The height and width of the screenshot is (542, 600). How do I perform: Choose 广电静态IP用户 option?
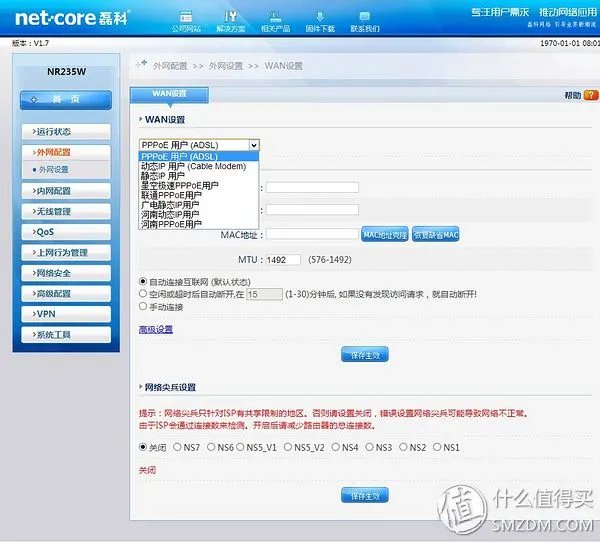(199, 205)
